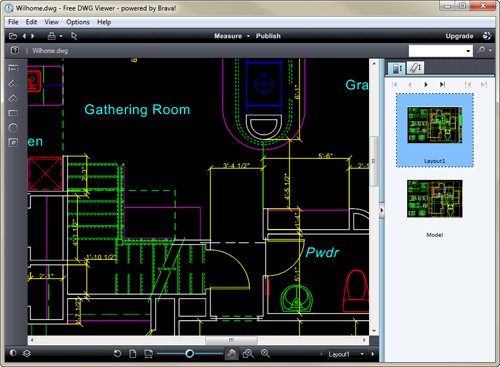Click the last icon in left tool strip
500x367 pixels.
13,143
